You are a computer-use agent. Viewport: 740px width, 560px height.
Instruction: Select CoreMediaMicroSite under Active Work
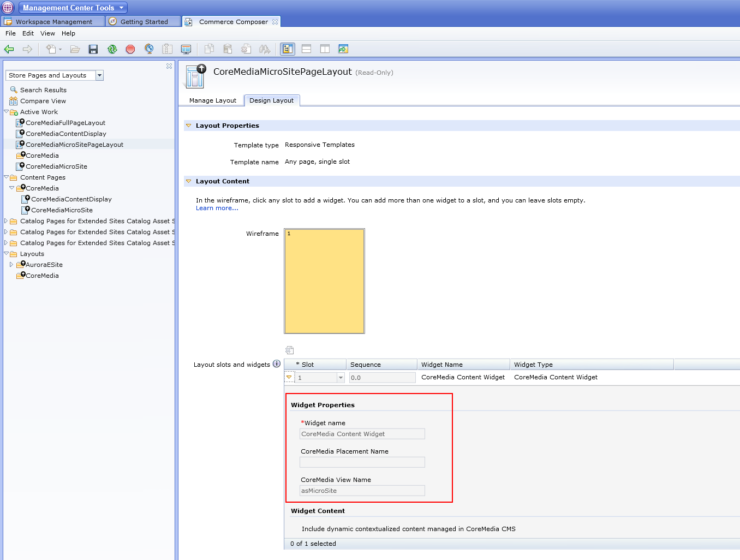(x=56, y=166)
